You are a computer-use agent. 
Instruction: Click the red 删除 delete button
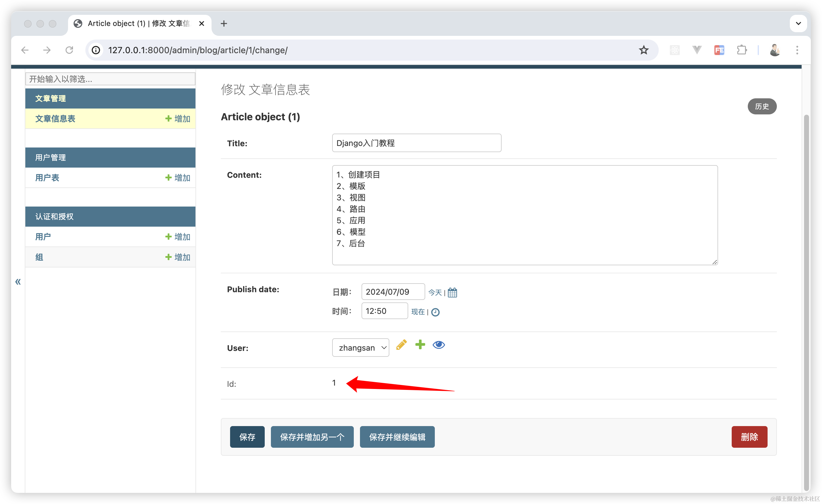pos(749,437)
